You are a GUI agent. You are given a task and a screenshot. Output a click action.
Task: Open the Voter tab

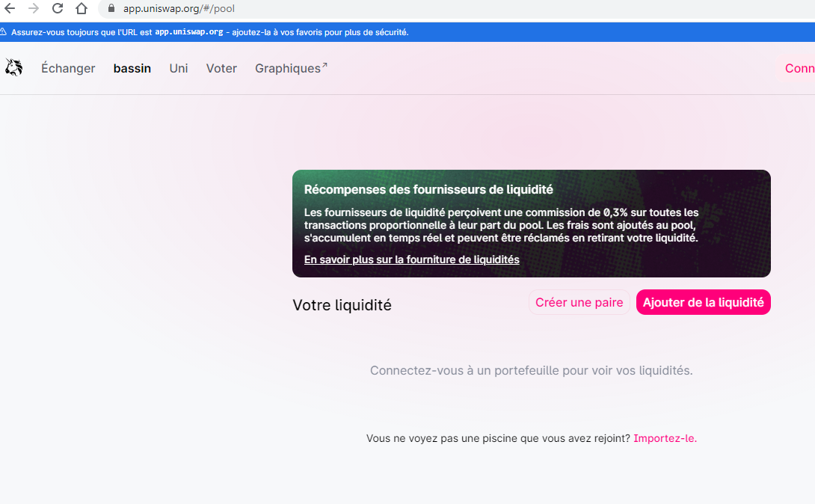tap(221, 68)
